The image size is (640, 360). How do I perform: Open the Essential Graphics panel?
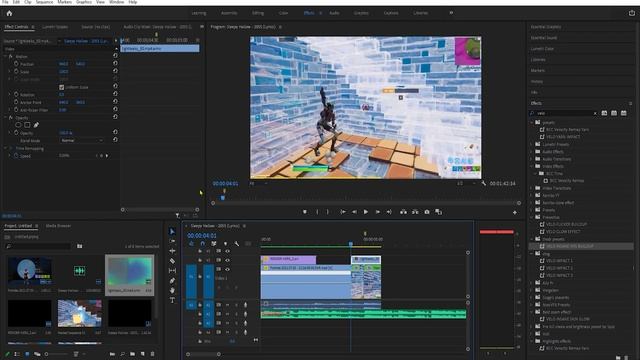point(546,27)
